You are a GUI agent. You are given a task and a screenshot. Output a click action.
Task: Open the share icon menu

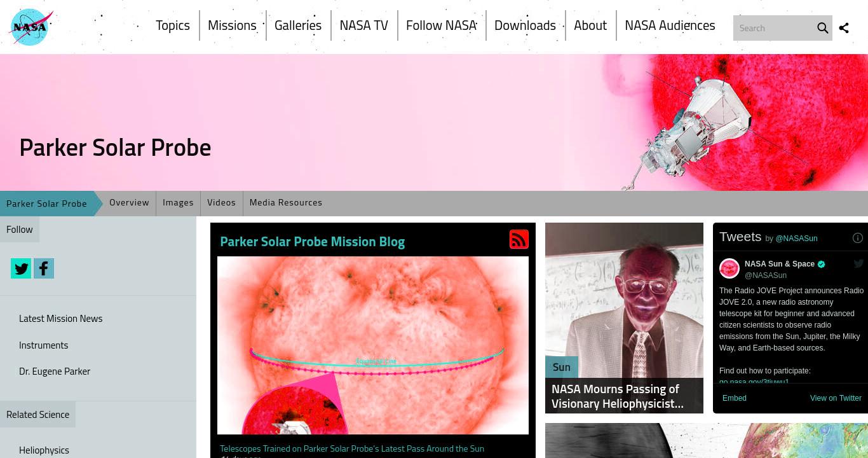click(x=844, y=28)
